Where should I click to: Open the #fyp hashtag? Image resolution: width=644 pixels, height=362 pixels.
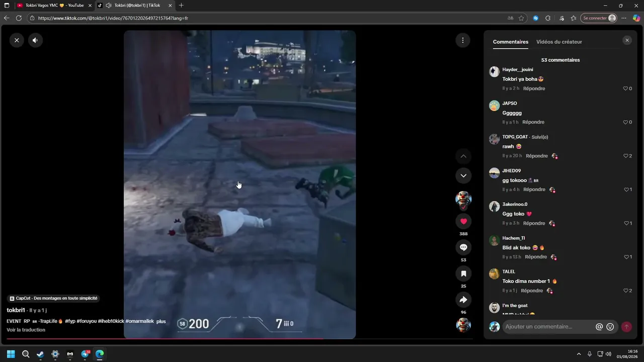point(70,321)
